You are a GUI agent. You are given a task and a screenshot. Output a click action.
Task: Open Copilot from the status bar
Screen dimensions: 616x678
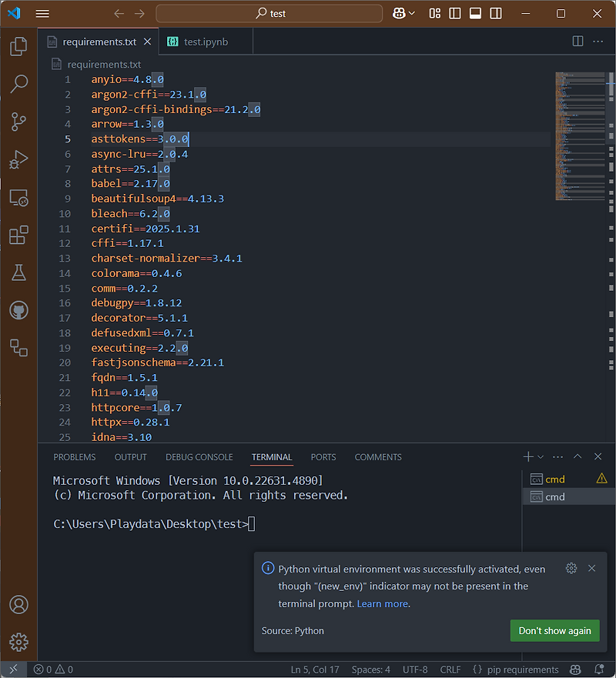pyautogui.click(x=575, y=670)
